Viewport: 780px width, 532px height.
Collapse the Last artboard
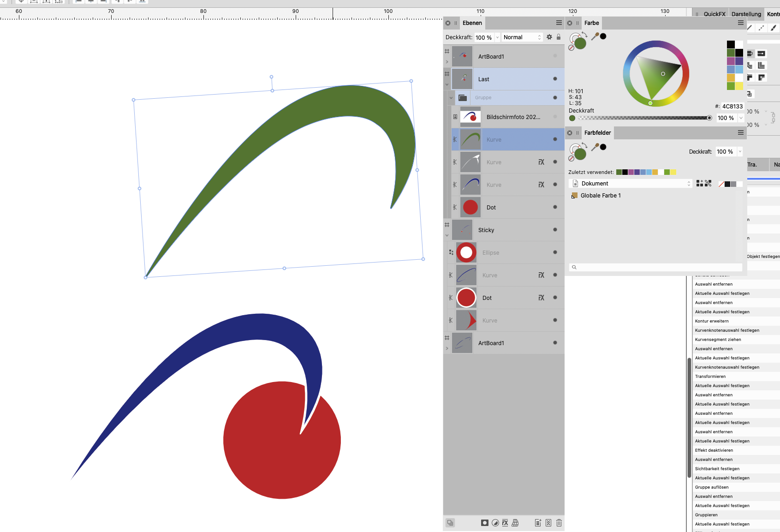click(447, 84)
